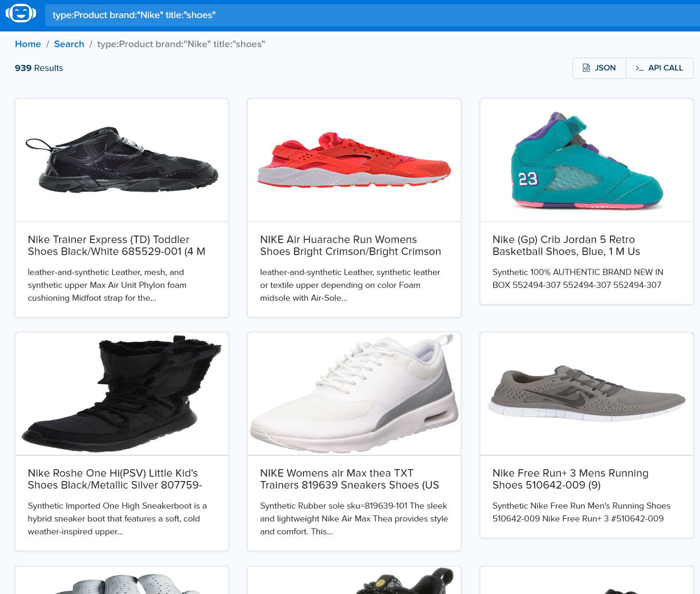The height and width of the screenshot is (594, 700).
Task: Click the JSON file icon
Action: 587,68
